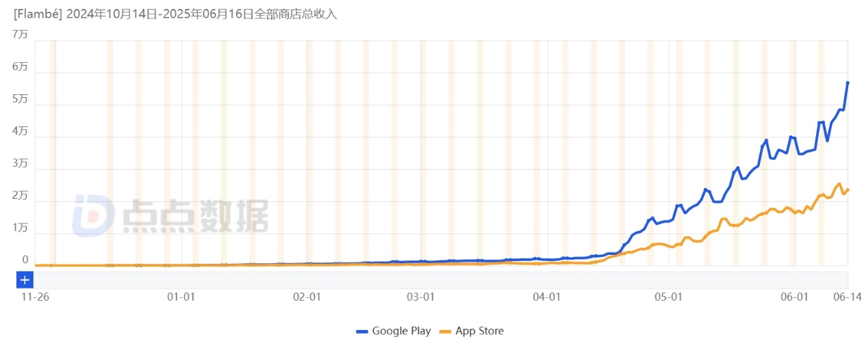Click the 点点数据 watermark text
868x339 pixels.
point(195,217)
